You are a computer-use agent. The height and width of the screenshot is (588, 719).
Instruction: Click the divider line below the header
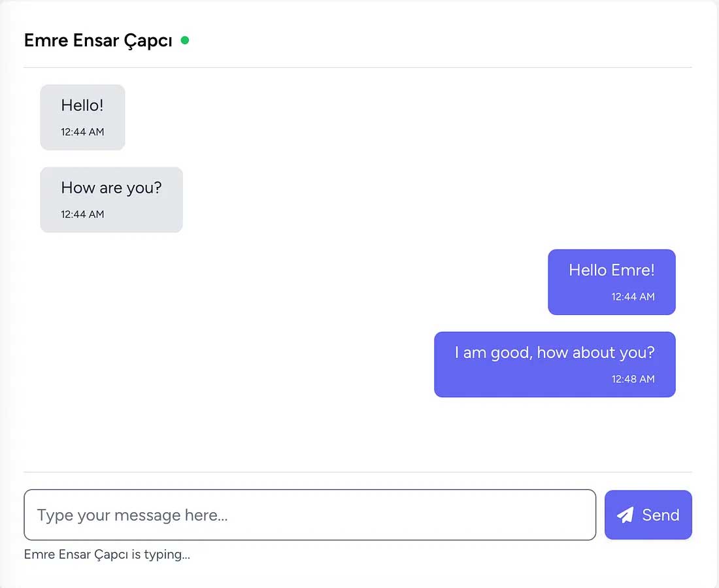(358, 67)
